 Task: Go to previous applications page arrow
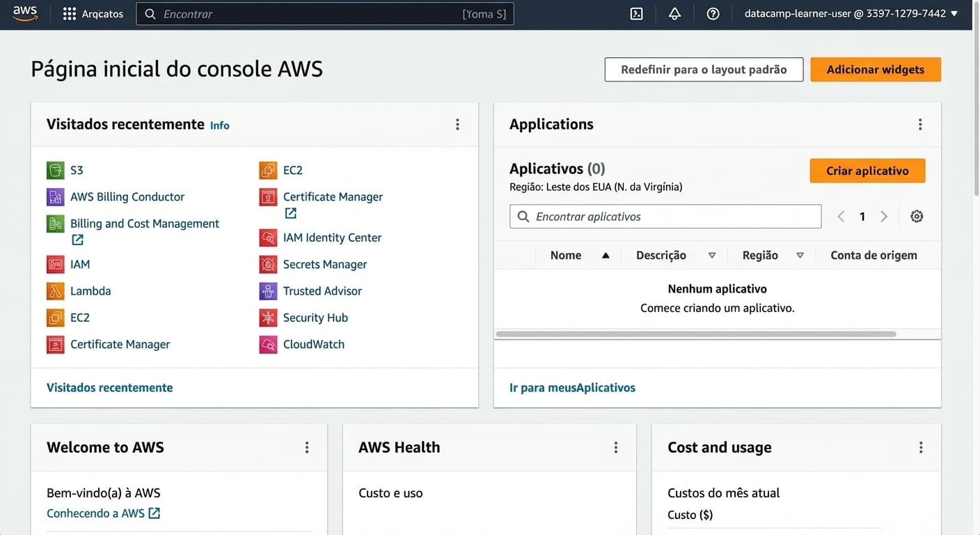(x=841, y=217)
